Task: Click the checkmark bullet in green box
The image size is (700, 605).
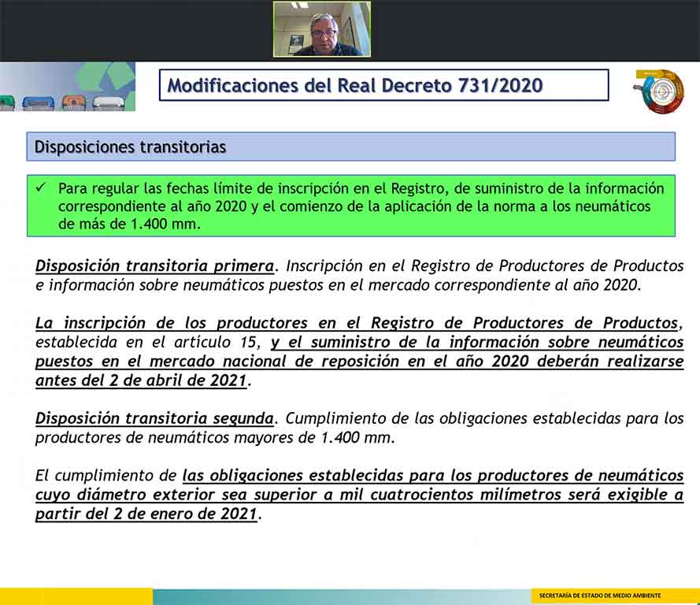Action: pos(41,187)
